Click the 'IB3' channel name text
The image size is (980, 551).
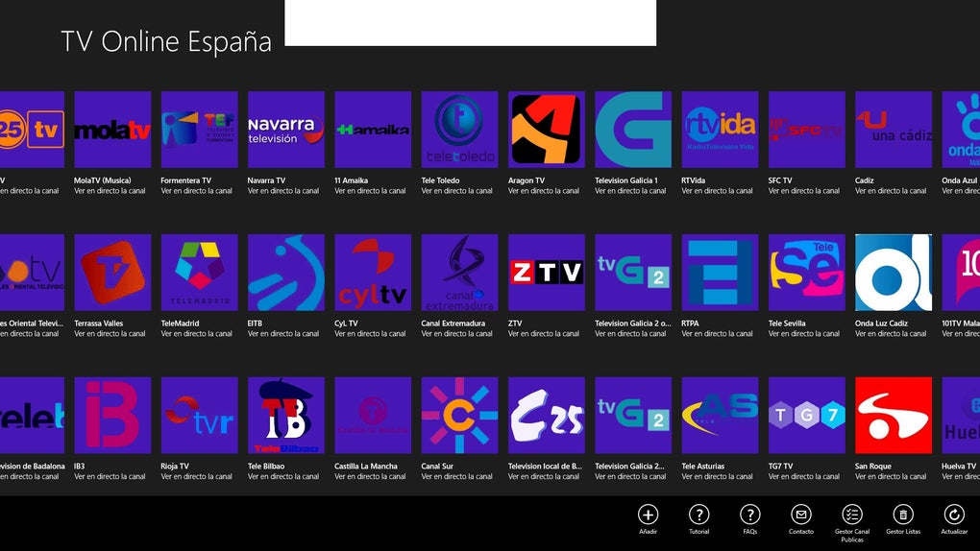(80, 466)
